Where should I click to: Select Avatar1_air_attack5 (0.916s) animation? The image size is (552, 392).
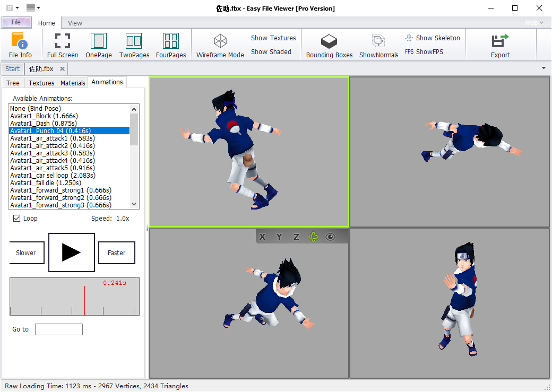pyautogui.click(x=70, y=168)
